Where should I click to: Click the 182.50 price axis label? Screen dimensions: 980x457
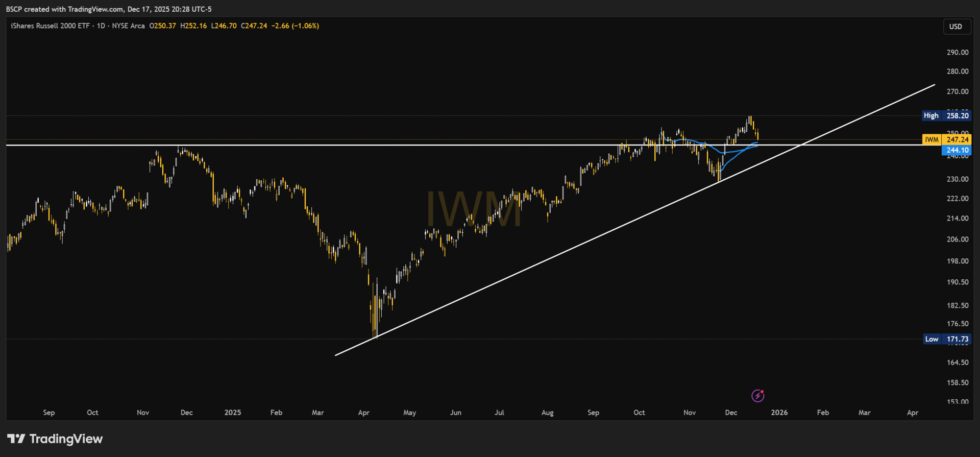point(958,306)
